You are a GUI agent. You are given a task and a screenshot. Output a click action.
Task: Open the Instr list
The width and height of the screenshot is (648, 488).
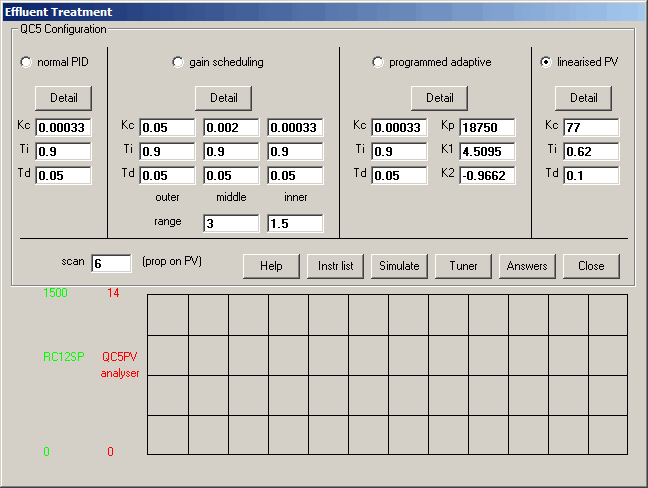pyautogui.click(x=335, y=266)
